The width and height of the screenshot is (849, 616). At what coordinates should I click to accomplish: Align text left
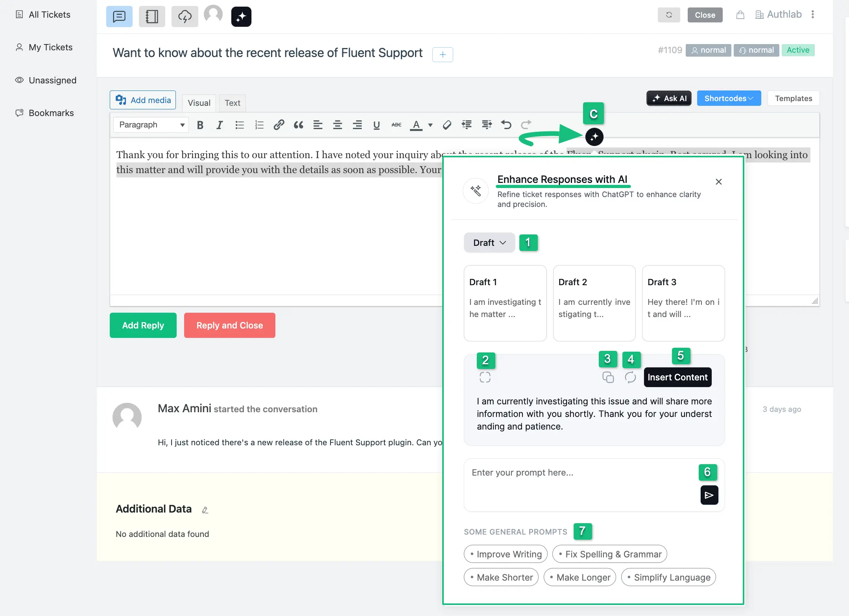click(318, 125)
